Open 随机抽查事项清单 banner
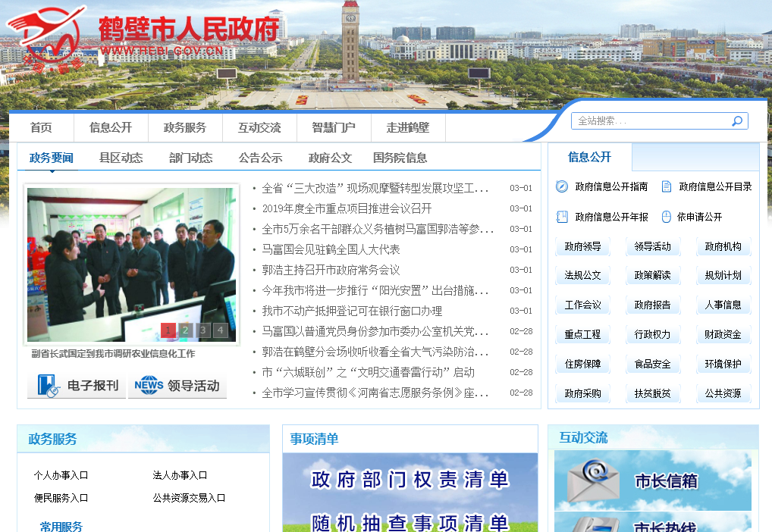Screen dimensions: 772x532 410,522
